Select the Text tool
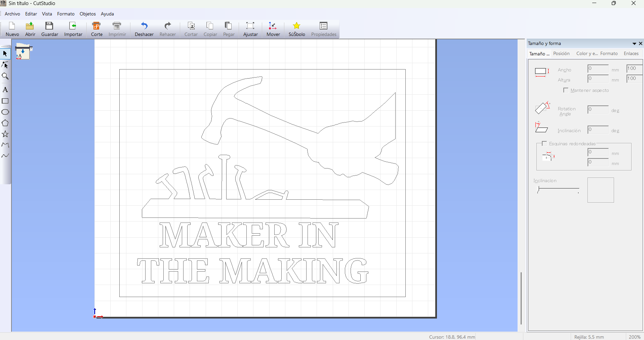 pyautogui.click(x=5, y=90)
